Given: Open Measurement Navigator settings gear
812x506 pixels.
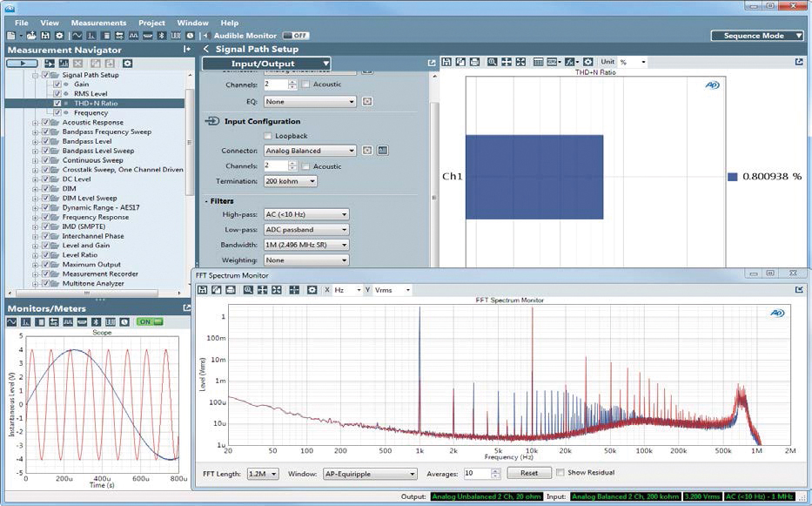Looking at the screenshot, I should click(127, 64).
